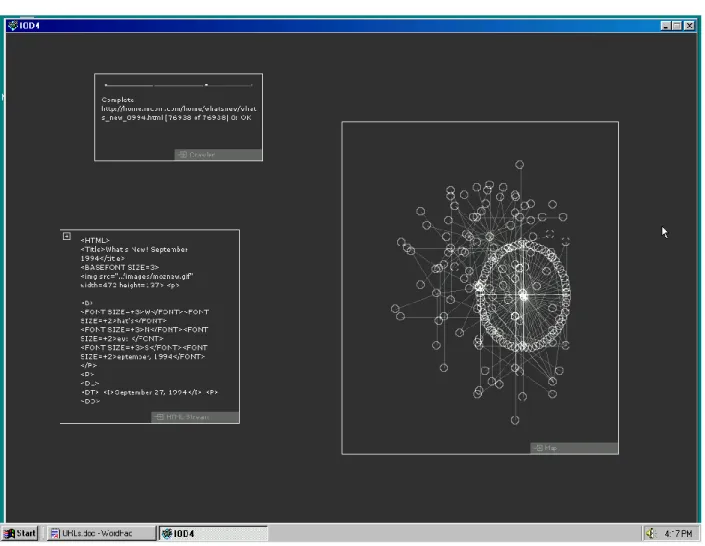Image resolution: width=705 pixels, height=546 pixels.
Task: Click the <BASEFONT SIZE=3> line
Action: pyautogui.click(x=120, y=267)
